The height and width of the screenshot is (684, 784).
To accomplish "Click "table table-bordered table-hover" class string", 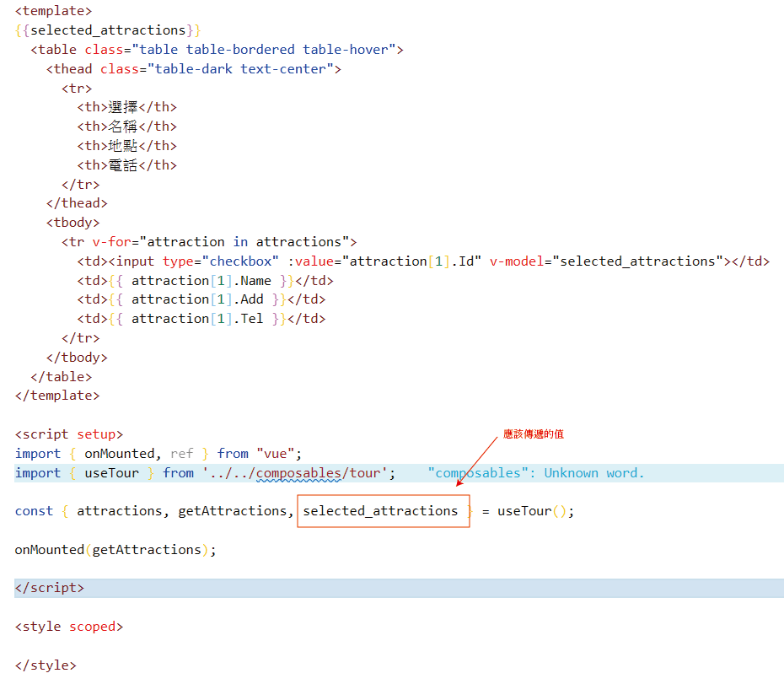I will point(264,50).
